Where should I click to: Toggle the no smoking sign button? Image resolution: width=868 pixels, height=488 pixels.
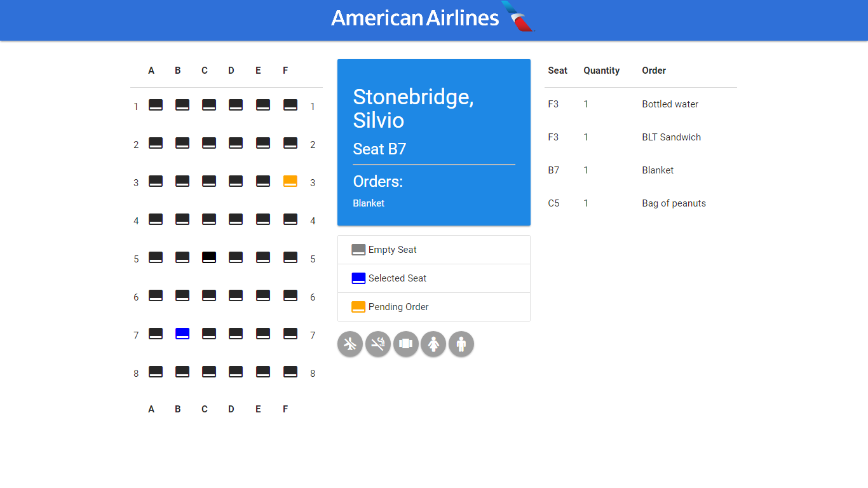tap(377, 344)
